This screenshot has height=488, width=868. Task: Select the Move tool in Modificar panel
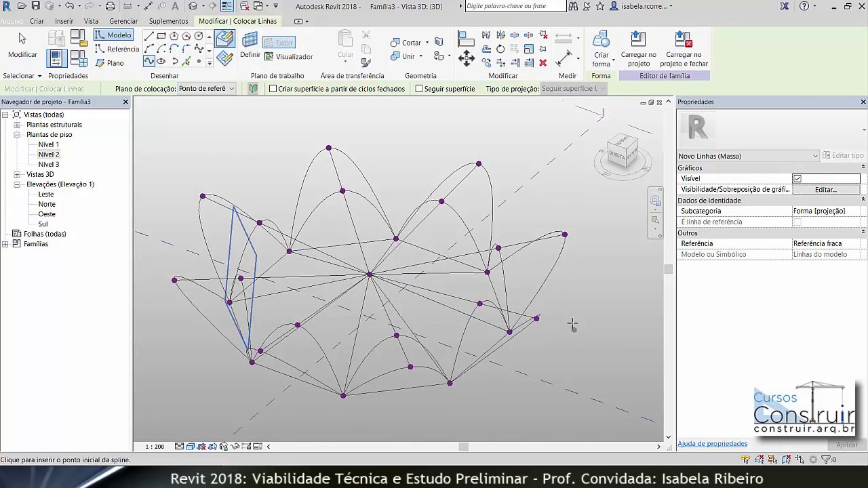pyautogui.click(x=467, y=58)
